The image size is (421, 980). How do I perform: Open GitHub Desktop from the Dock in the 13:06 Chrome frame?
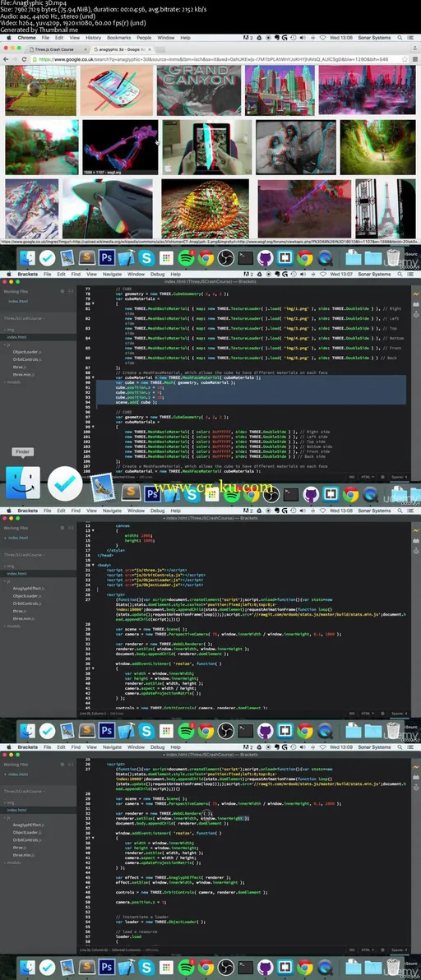tap(266, 257)
